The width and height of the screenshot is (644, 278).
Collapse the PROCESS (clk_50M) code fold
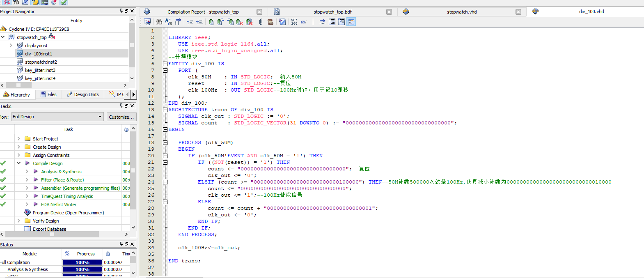(x=165, y=142)
